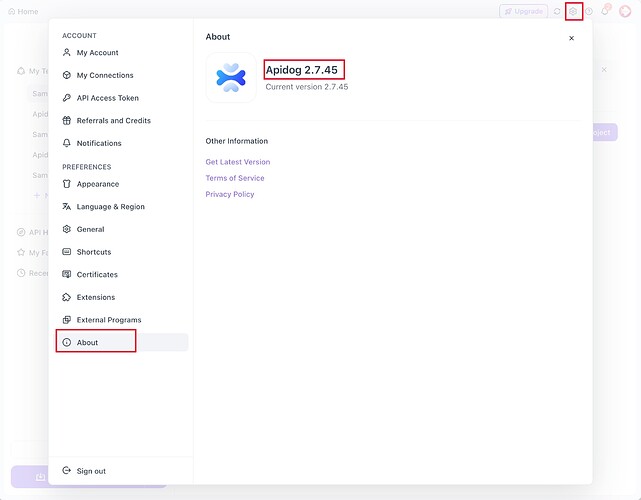Click Get Latest Version link

237,162
